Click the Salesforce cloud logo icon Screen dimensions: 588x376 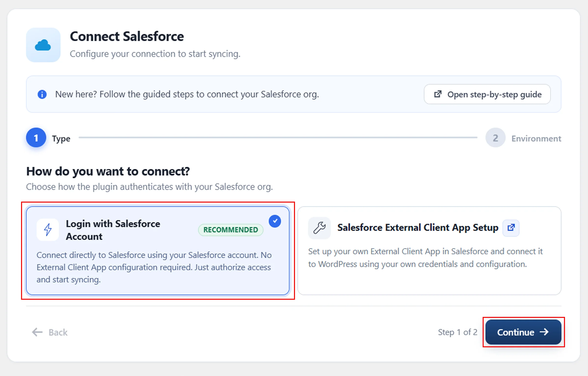pyautogui.click(x=43, y=45)
